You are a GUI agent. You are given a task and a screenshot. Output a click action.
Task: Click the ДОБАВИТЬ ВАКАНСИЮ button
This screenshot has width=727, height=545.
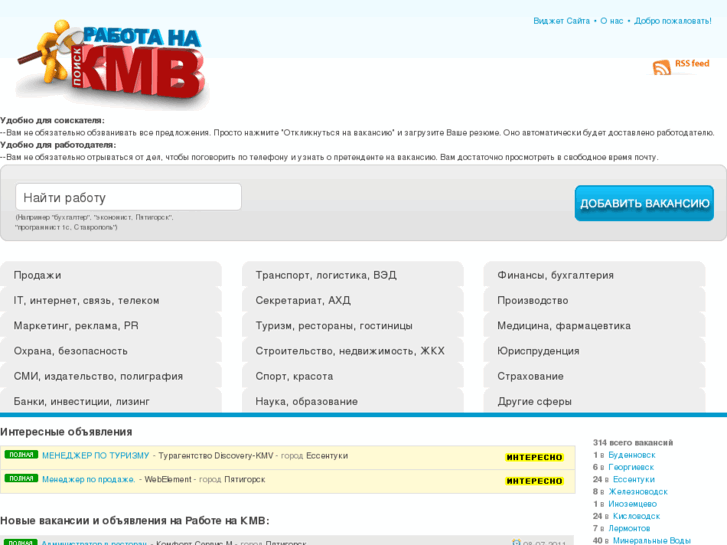(644, 203)
